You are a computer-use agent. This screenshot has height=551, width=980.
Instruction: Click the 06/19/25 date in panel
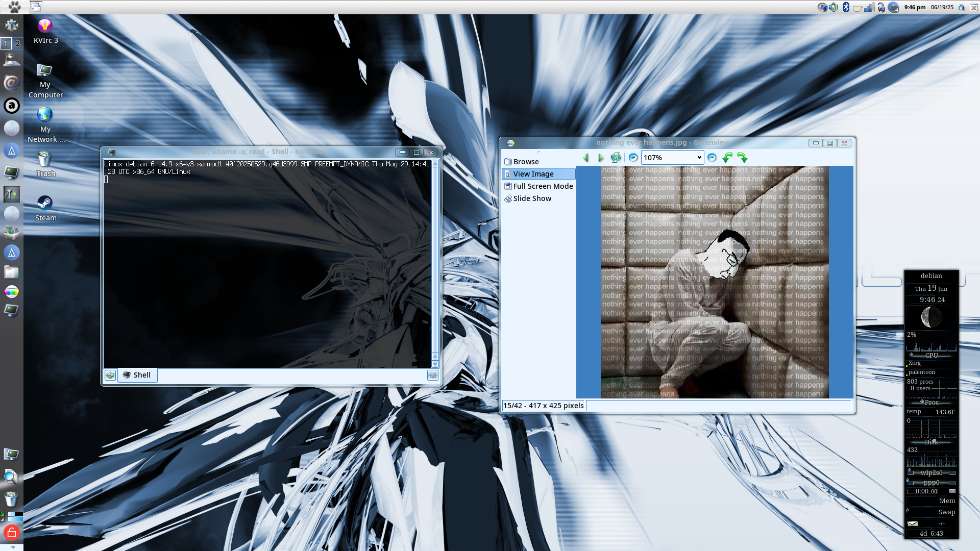tap(942, 7)
